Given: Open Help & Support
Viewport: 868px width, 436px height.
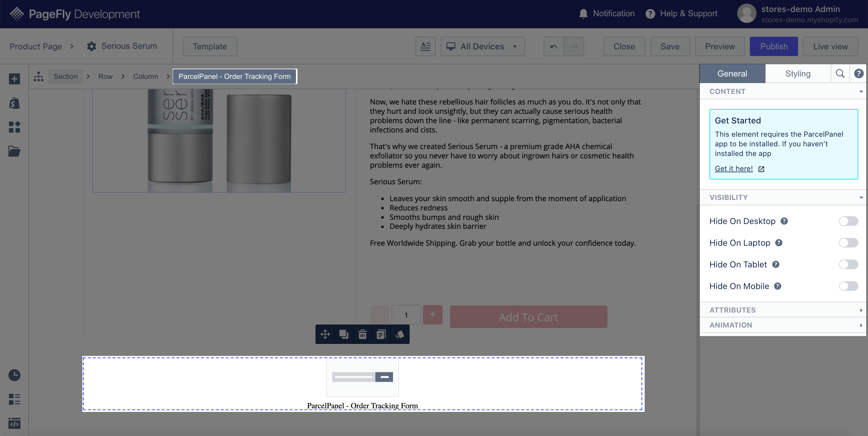Looking at the screenshot, I should click(681, 14).
